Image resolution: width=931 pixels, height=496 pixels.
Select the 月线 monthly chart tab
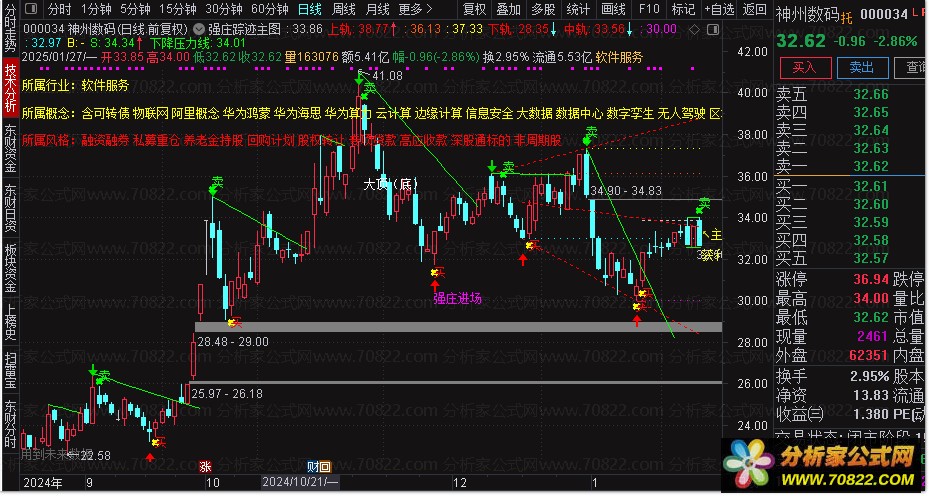(x=378, y=9)
